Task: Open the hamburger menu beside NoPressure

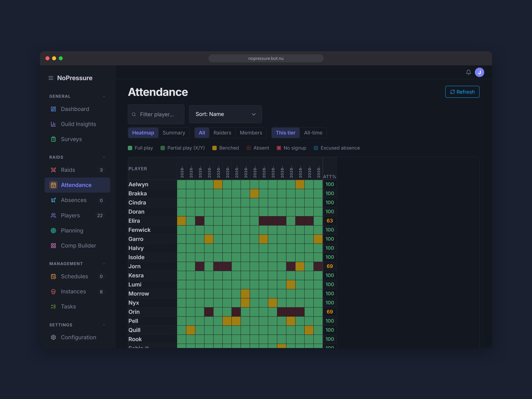Action: [51, 78]
